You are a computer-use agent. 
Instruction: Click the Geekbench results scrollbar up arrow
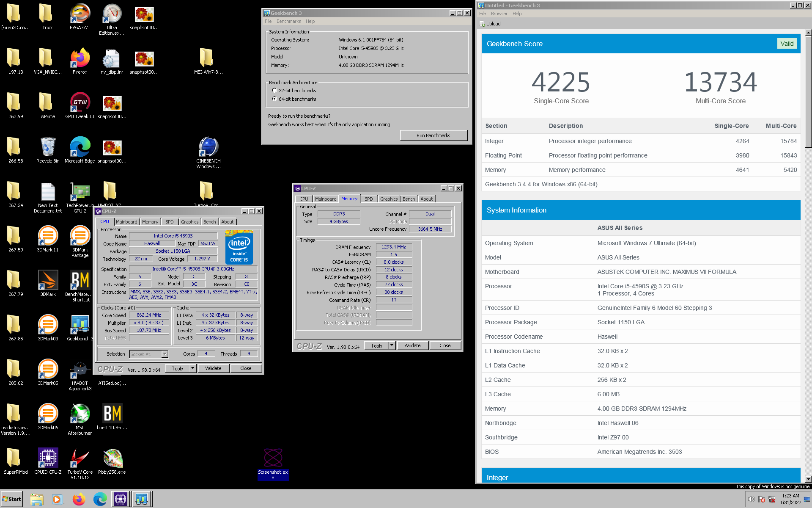808,33
